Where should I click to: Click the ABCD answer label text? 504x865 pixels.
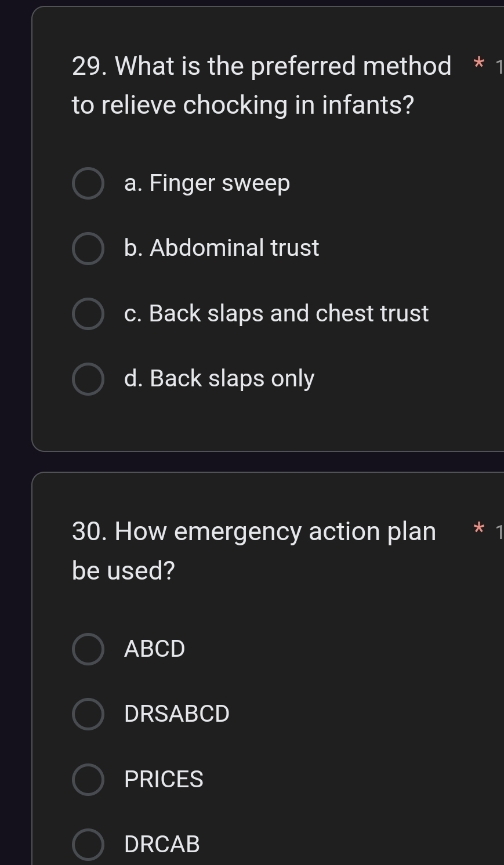tap(155, 649)
